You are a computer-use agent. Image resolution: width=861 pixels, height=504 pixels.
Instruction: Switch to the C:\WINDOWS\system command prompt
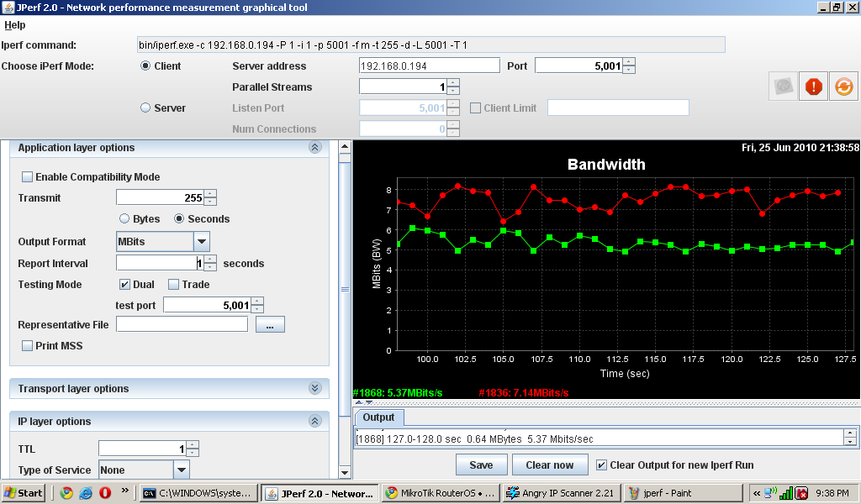point(198,492)
